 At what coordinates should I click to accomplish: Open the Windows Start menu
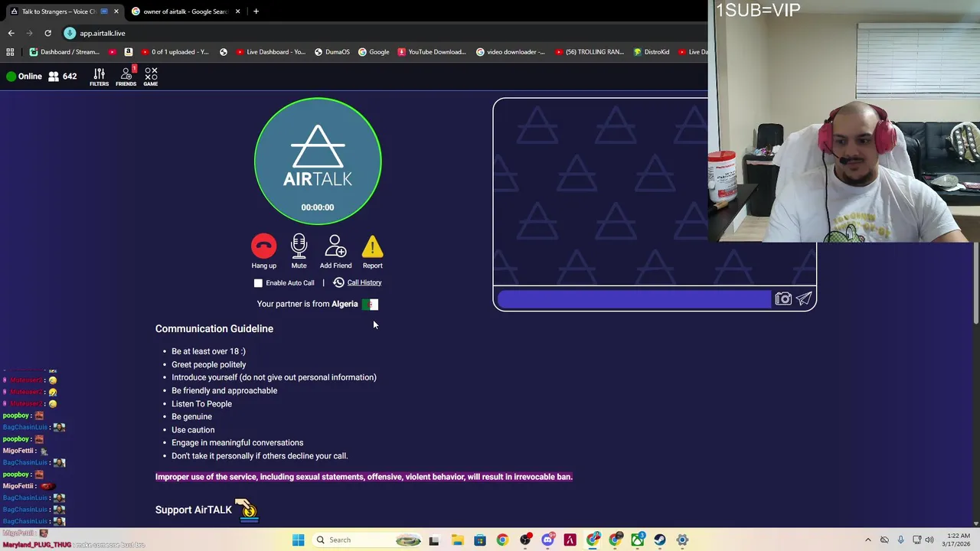pyautogui.click(x=299, y=540)
